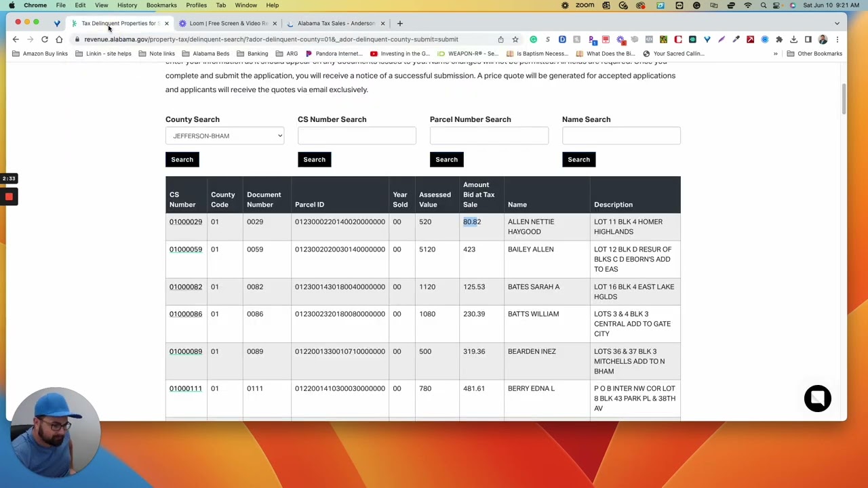The height and width of the screenshot is (488, 868).
Task: Open CS number 01000059 link
Action: pyautogui.click(x=186, y=249)
